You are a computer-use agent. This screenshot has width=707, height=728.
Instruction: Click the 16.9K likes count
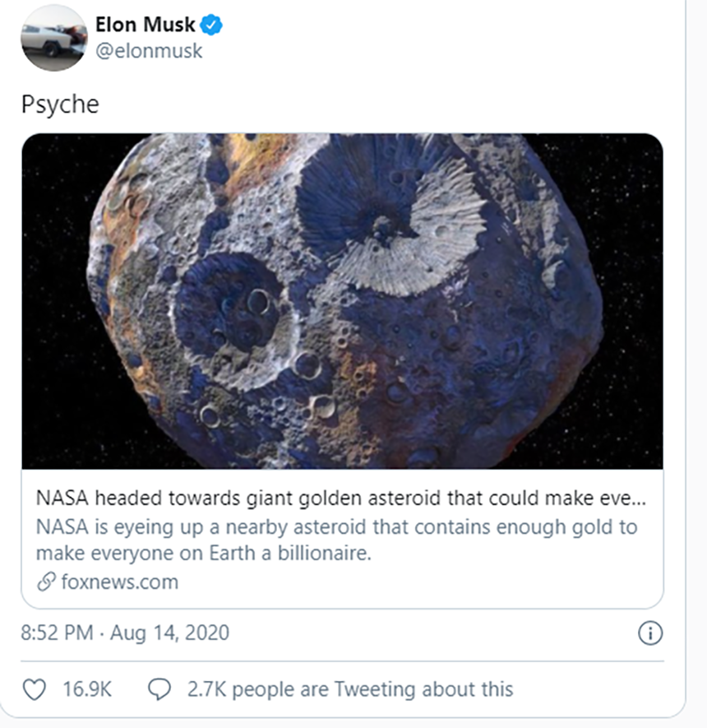87,689
